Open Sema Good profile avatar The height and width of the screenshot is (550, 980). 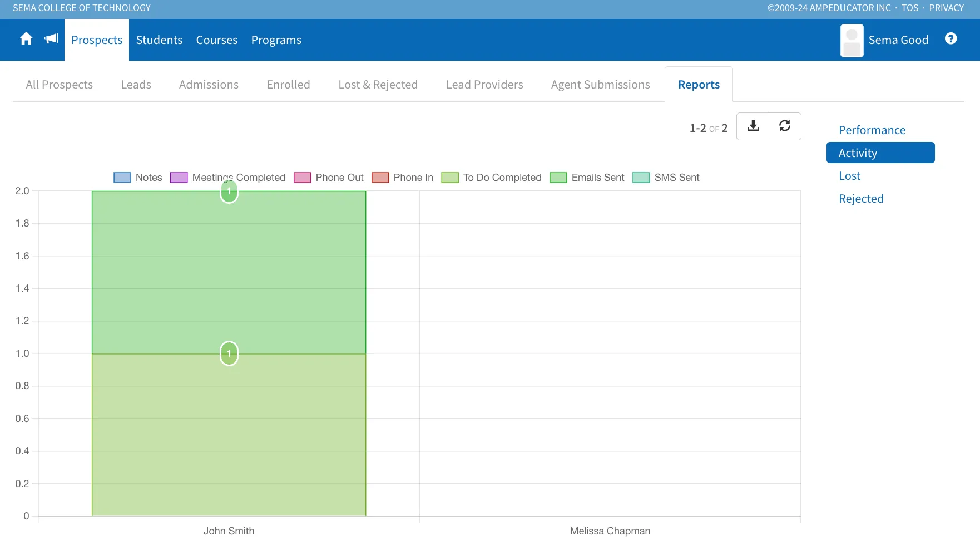tap(852, 40)
